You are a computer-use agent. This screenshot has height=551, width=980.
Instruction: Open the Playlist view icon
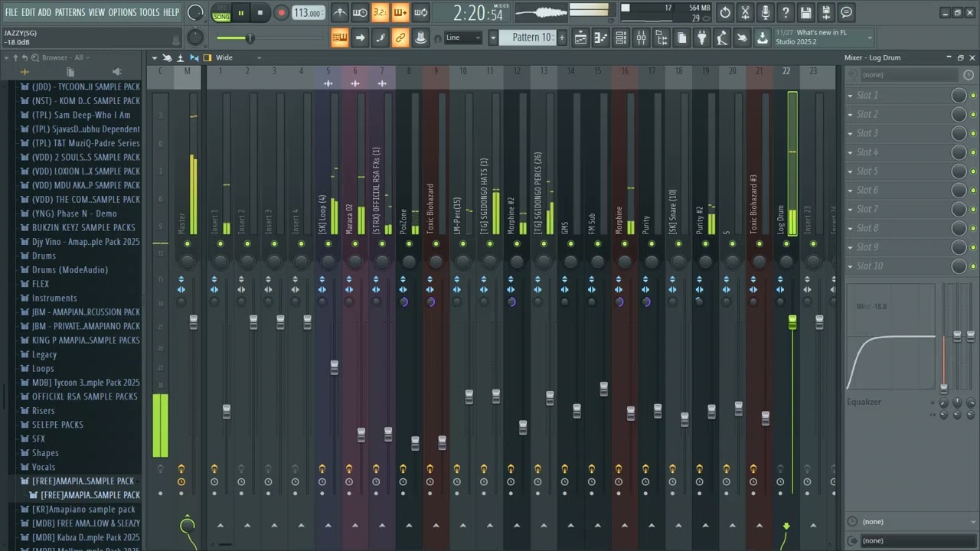(x=581, y=37)
